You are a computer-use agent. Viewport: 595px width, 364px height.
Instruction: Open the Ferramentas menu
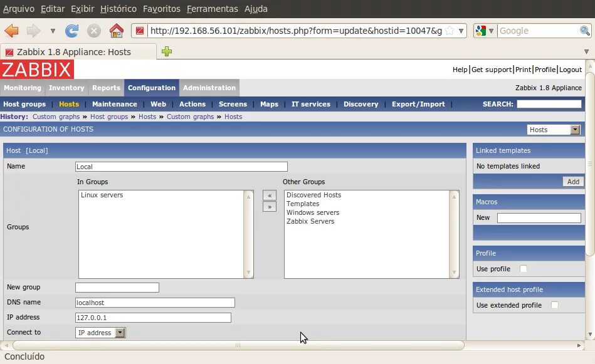(212, 9)
